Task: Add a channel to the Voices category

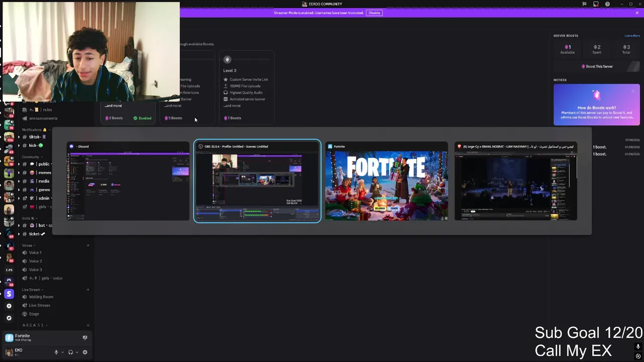Action: point(88,245)
